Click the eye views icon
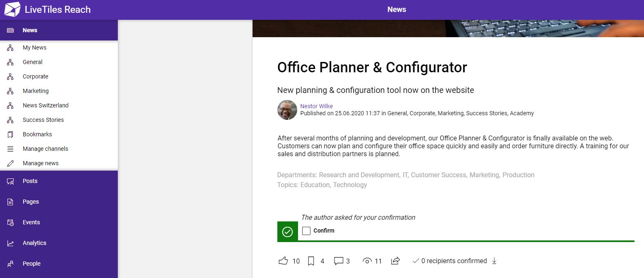The image size is (644, 278). point(367,261)
